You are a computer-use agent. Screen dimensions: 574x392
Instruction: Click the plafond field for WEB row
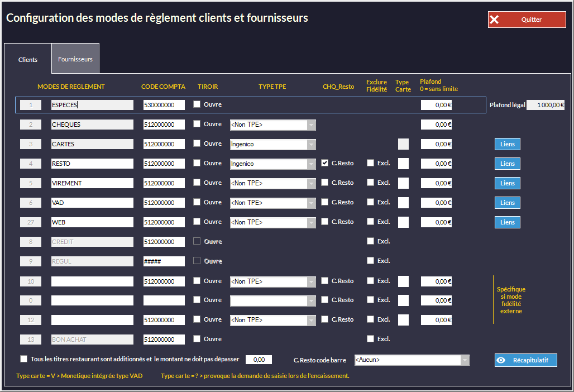click(436, 222)
